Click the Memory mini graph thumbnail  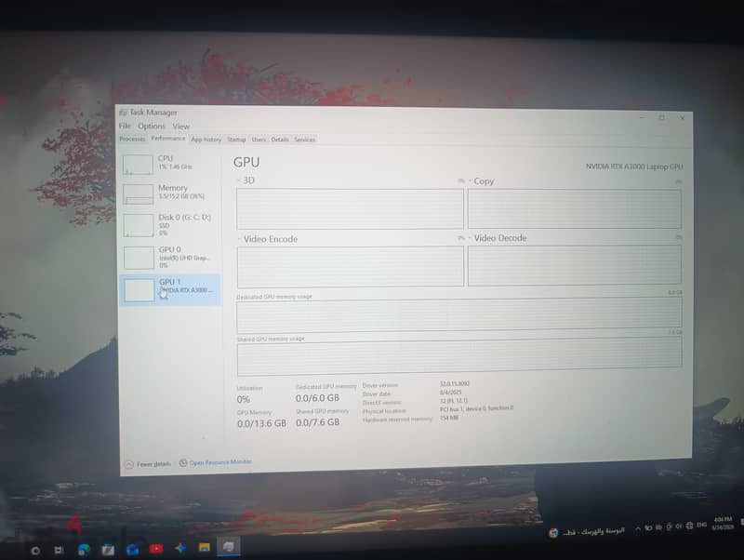click(138, 194)
